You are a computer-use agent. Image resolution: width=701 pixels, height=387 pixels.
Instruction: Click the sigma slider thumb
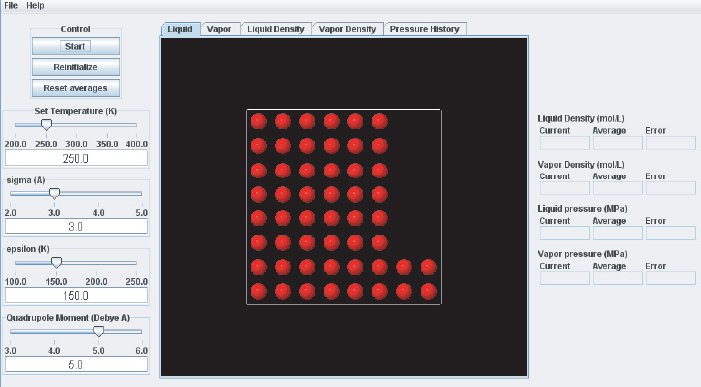[x=54, y=193]
